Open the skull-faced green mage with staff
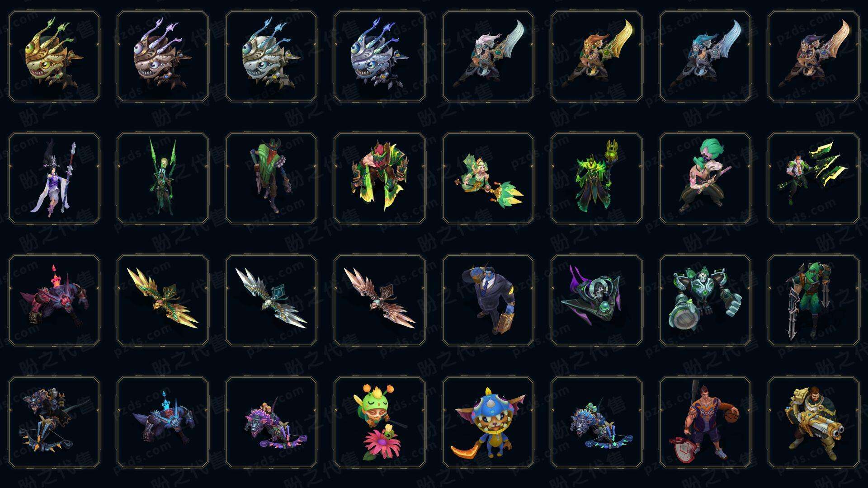The height and width of the screenshot is (488, 868). coord(597,178)
